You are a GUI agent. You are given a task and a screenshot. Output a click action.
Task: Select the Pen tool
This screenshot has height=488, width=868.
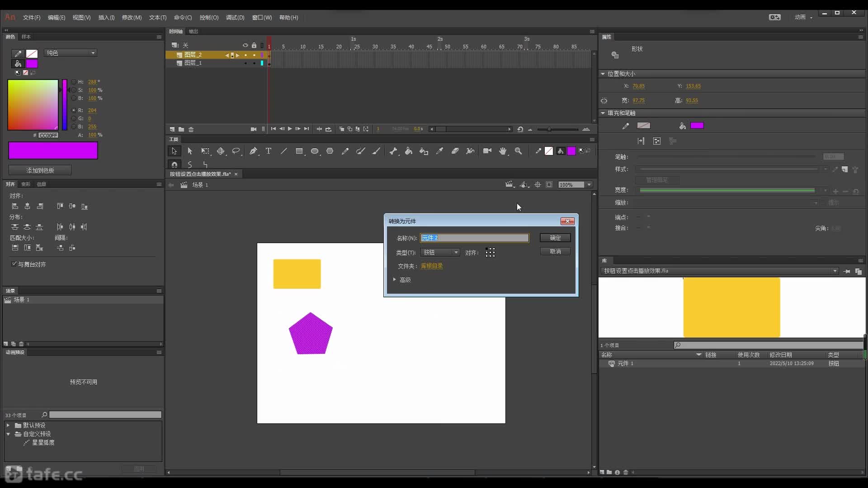(x=253, y=151)
